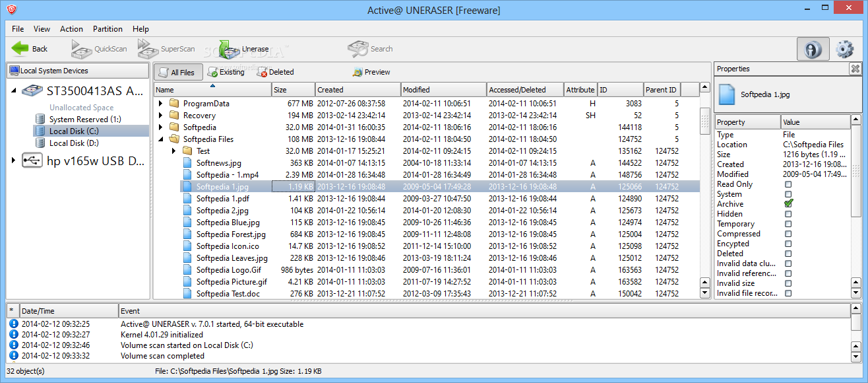The image size is (868, 383).
Task: Open the View menu
Action: (x=42, y=29)
